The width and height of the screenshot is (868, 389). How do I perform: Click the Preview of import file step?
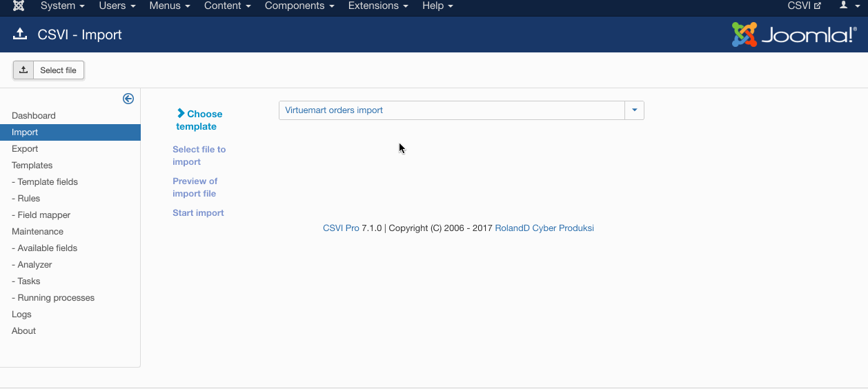[195, 187]
